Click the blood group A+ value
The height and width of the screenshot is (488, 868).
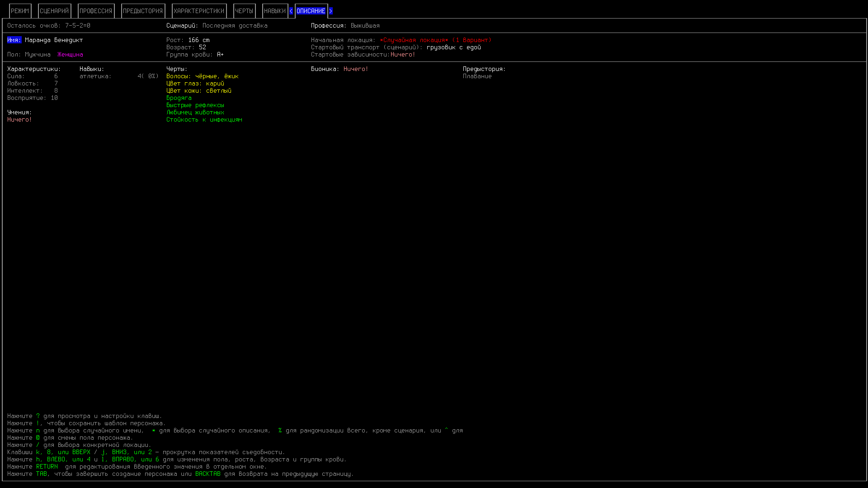(x=220, y=54)
